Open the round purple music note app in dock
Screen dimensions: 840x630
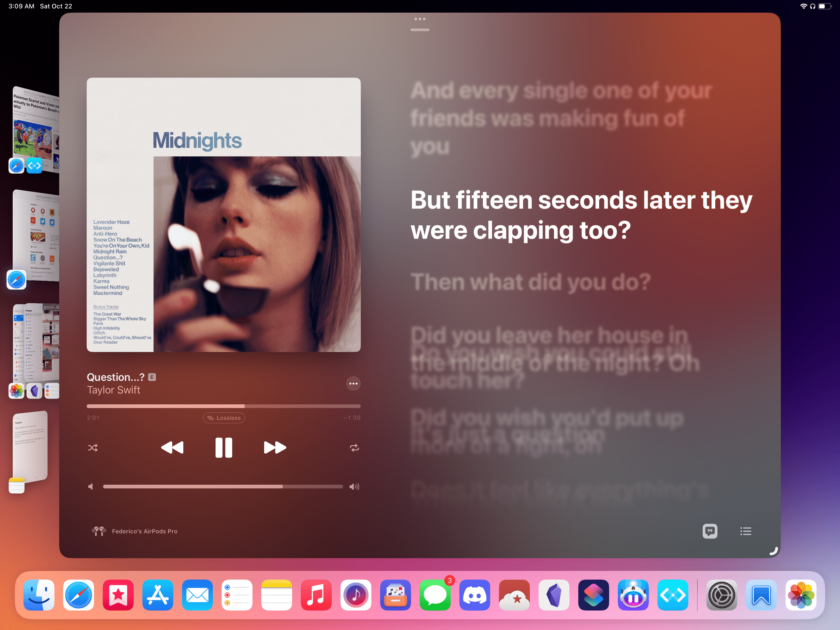point(356,595)
